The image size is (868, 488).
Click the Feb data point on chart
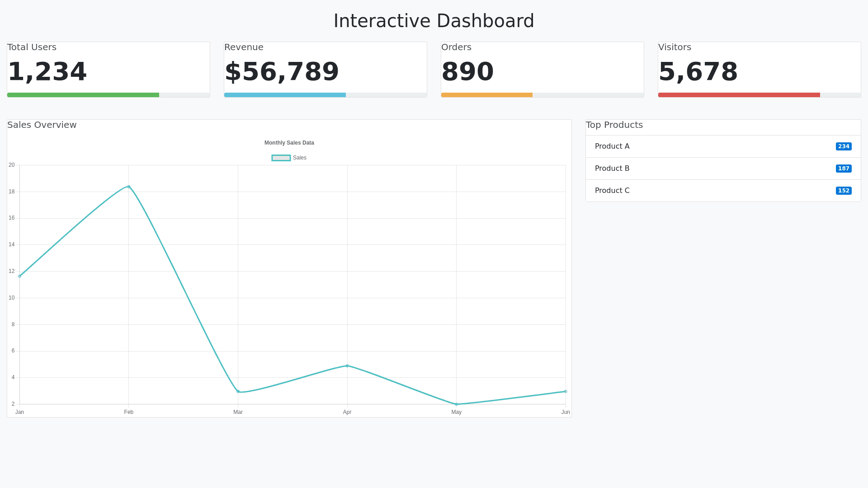[x=129, y=187]
